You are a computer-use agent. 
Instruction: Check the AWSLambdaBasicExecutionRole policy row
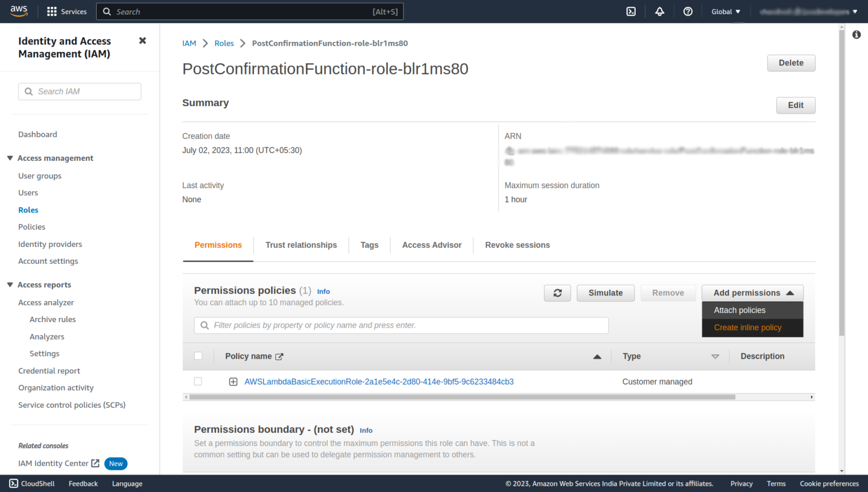pyautogui.click(x=198, y=381)
